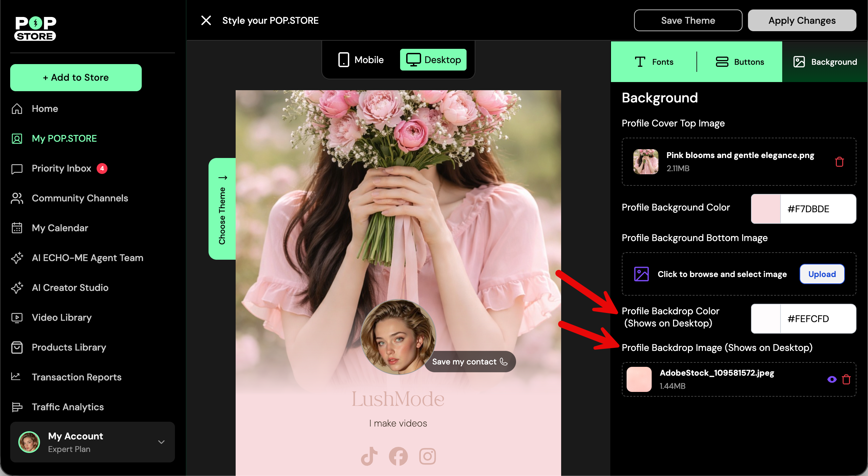Open AI Creator Studio from sidebar
This screenshot has width=868, height=476.
point(70,287)
